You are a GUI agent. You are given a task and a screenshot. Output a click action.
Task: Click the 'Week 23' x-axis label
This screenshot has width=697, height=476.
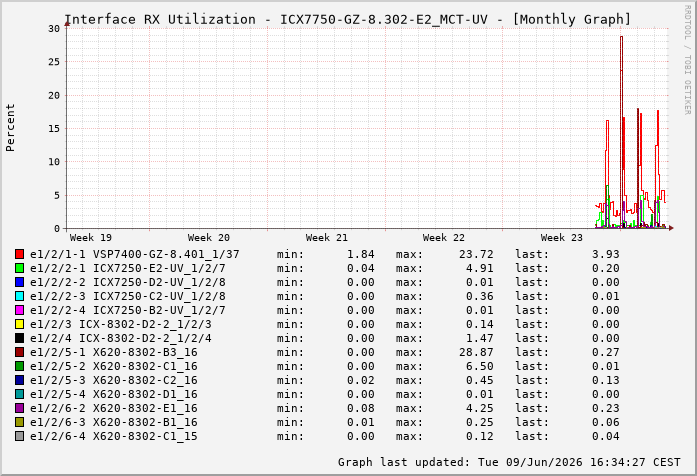561,238
